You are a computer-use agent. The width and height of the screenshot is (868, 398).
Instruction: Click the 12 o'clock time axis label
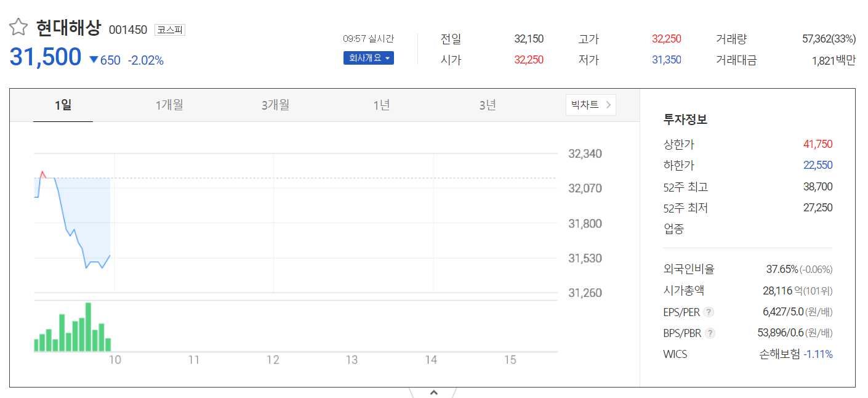pyautogui.click(x=273, y=360)
